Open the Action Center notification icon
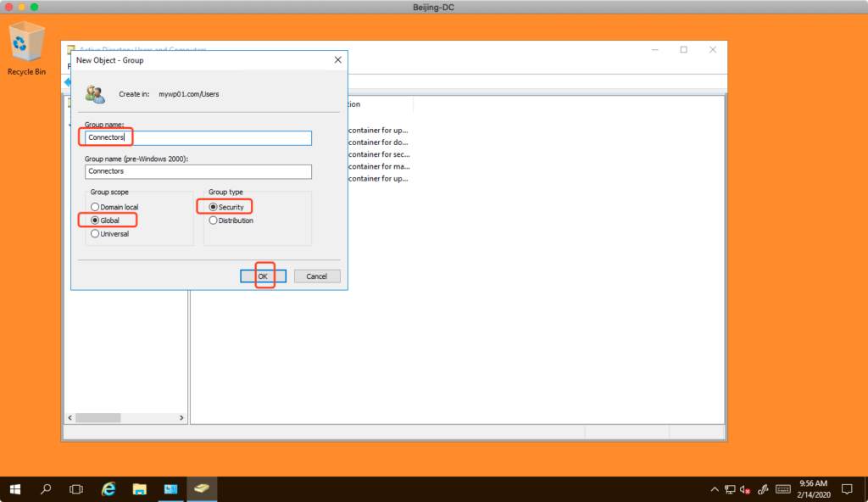This screenshot has height=502, width=868. 846,489
